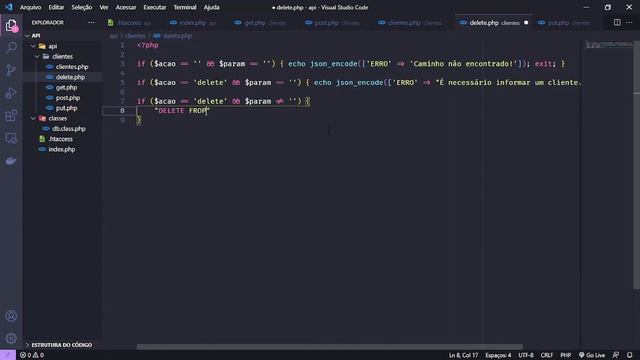Click the notifications bell in status bar

(x=629, y=355)
